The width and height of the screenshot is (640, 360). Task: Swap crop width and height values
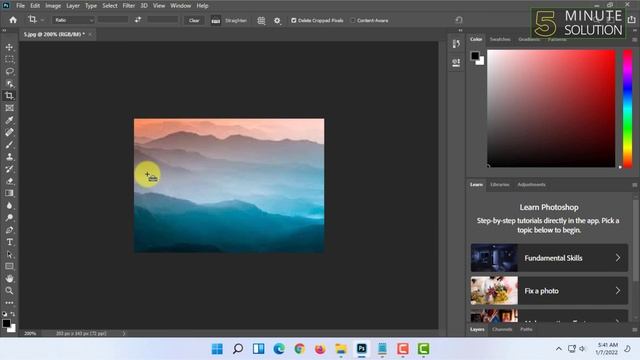coord(138,20)
